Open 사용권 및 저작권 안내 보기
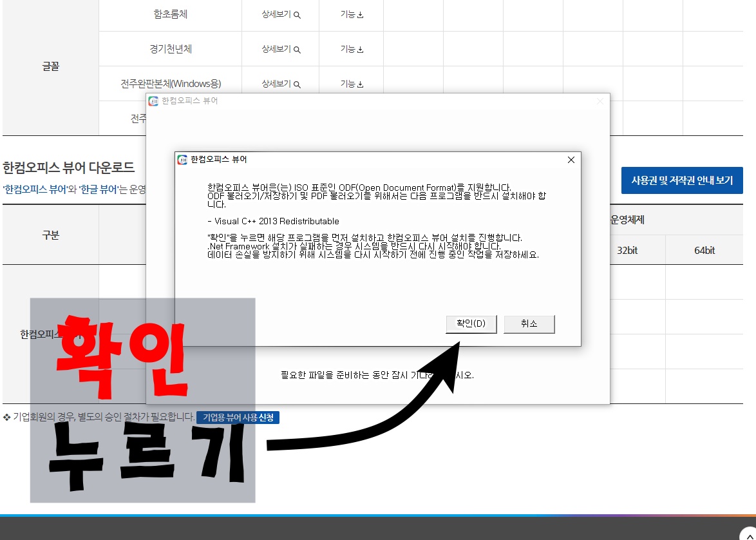 coord(682,180)
